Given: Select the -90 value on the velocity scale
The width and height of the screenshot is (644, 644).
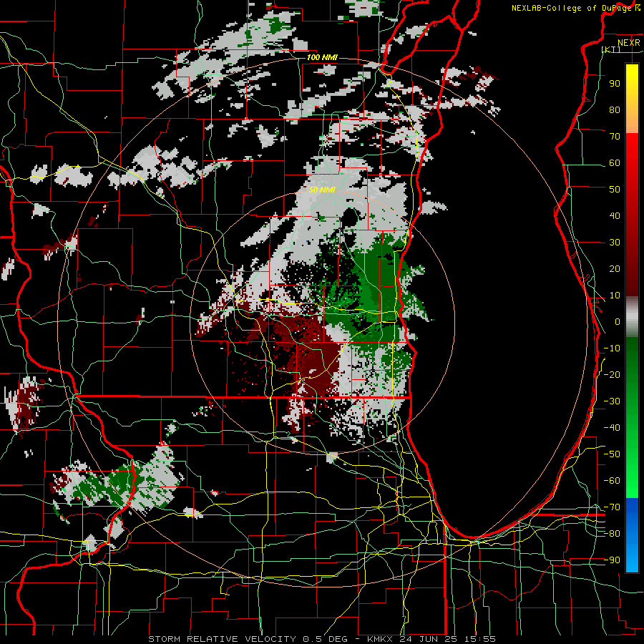Looking at the screenshot, I should click(612, 560).
